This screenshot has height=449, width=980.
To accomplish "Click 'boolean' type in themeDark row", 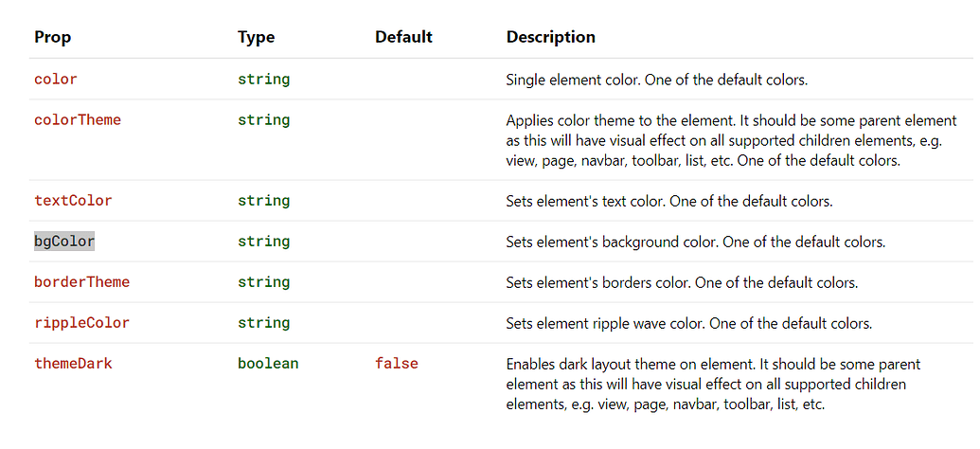I will [268, 364].
